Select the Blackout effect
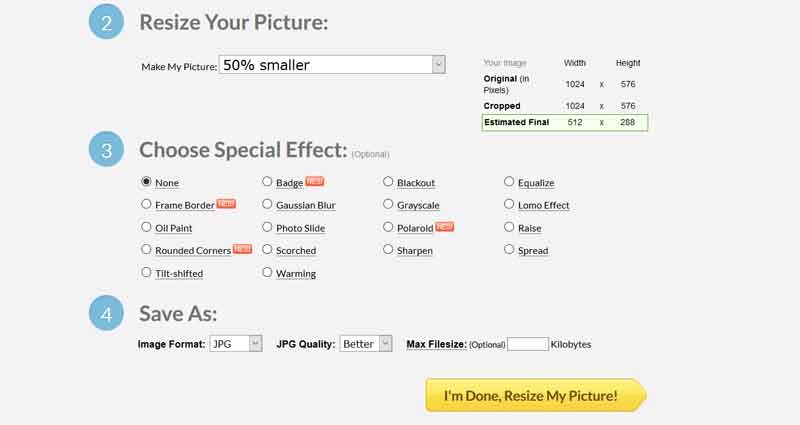This screenshot has width=800, height=425. pos(388,182)
